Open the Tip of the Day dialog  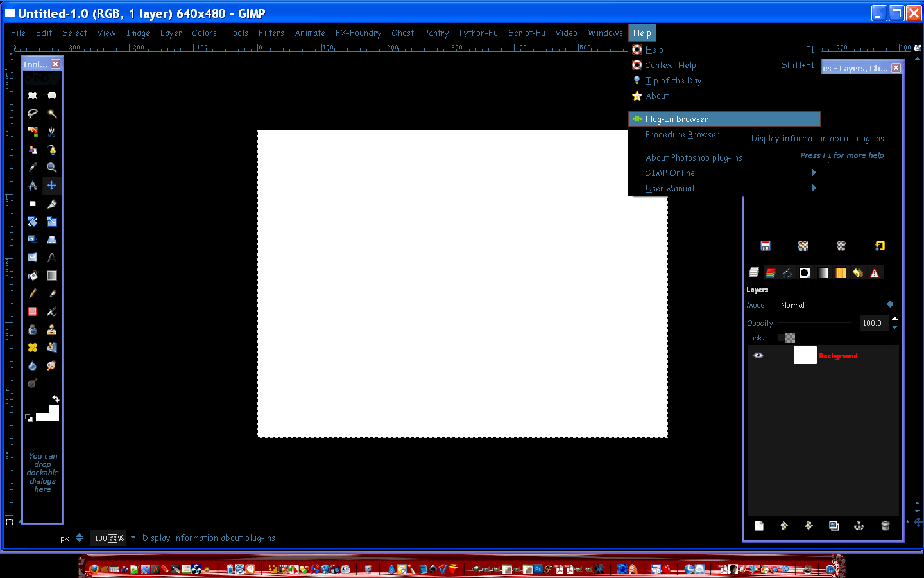(674, 80)
